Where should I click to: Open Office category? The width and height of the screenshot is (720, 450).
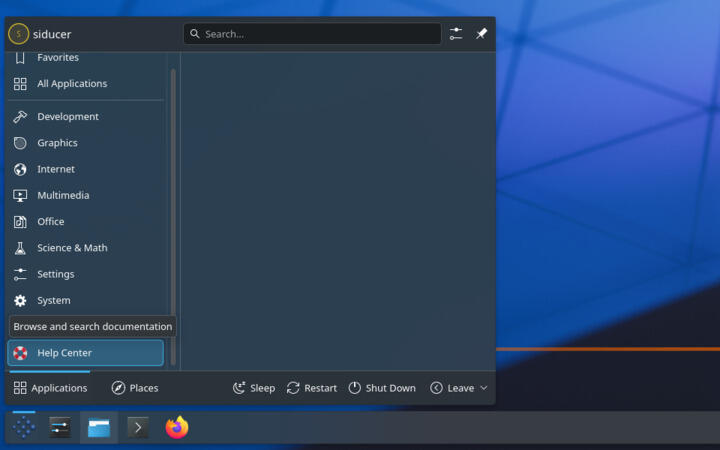click(x=86, y=221)
